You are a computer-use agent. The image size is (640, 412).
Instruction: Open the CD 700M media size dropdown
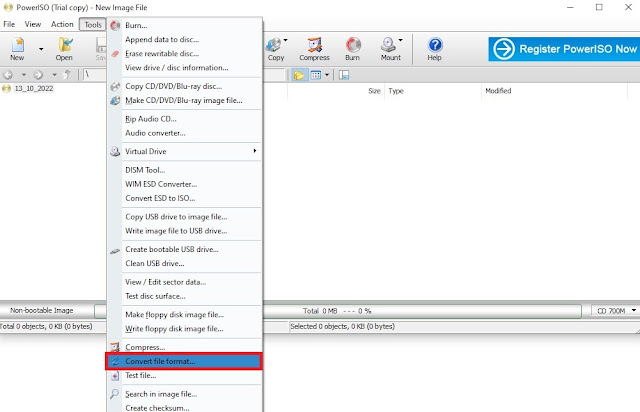(x=616, y=311)
